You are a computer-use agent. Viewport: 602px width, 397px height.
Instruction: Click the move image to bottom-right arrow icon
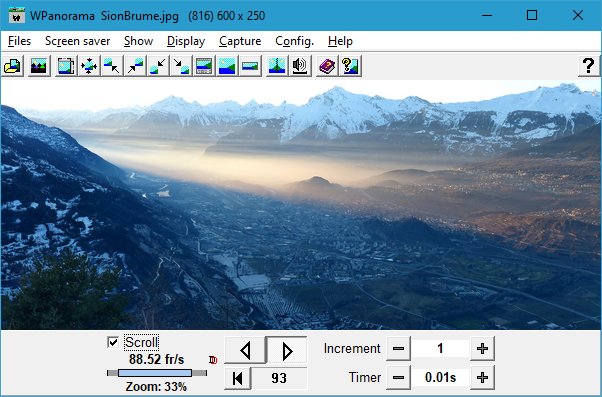181,66
